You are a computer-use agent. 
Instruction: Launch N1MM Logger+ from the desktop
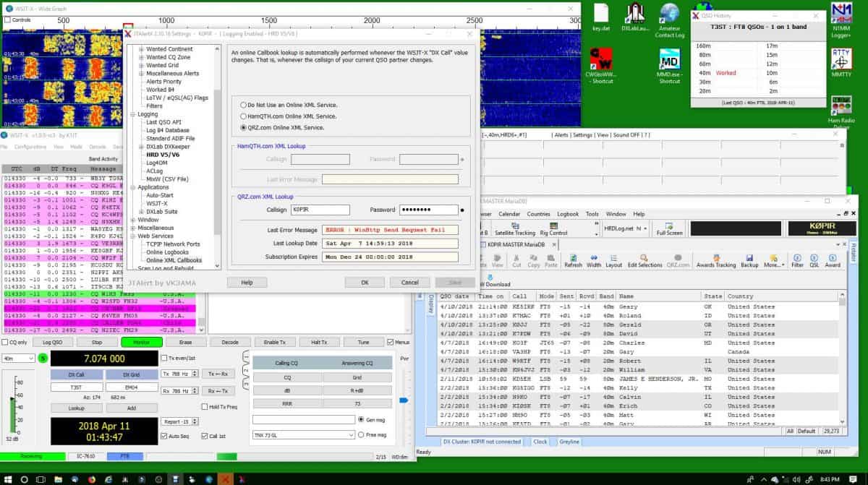[841, 20]
